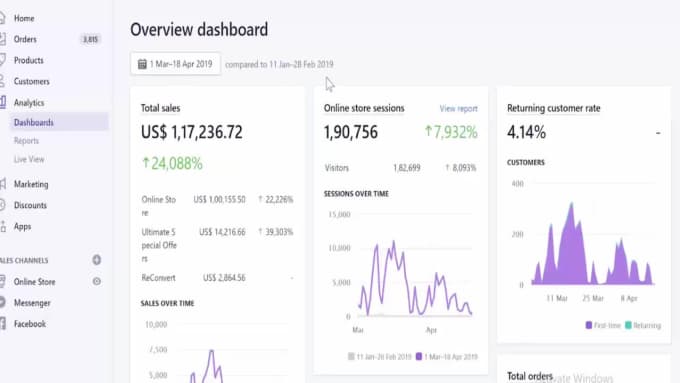Click the 4.14% returning rate value

526,132
